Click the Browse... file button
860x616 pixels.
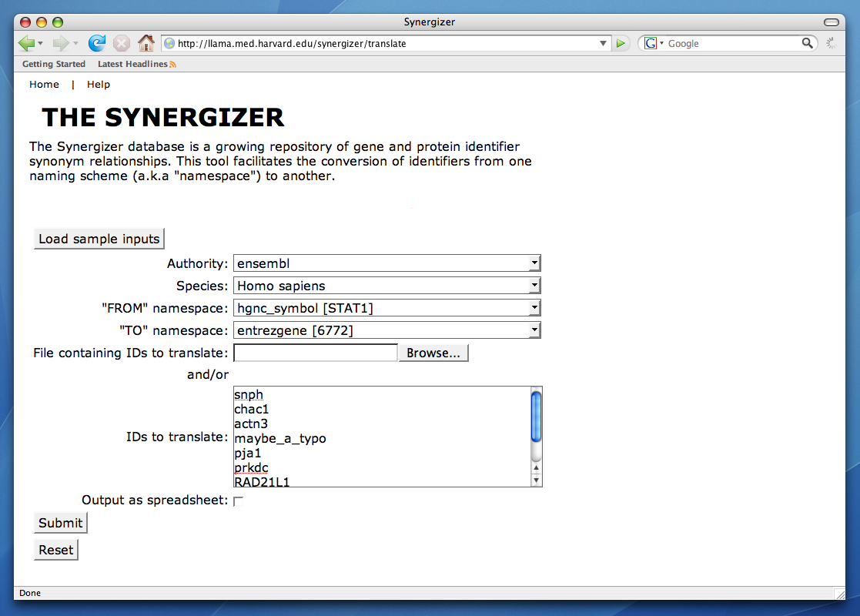click(x=433, y=353)
